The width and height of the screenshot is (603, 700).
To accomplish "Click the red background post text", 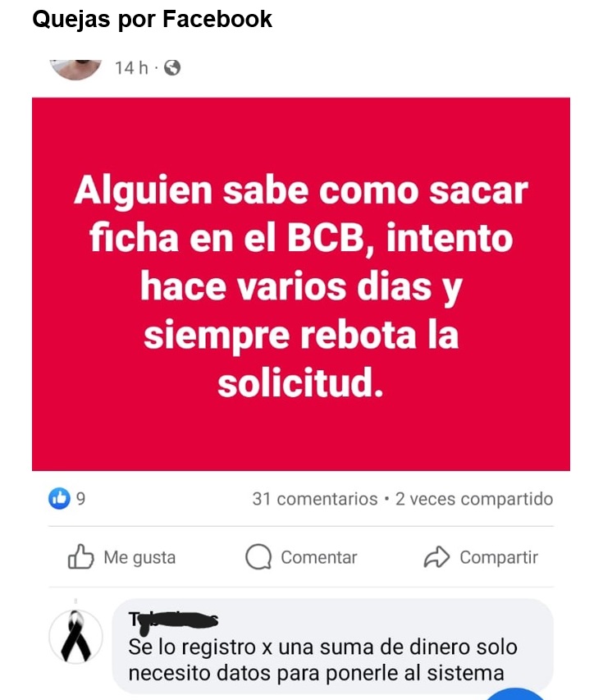I will point(301,284).
